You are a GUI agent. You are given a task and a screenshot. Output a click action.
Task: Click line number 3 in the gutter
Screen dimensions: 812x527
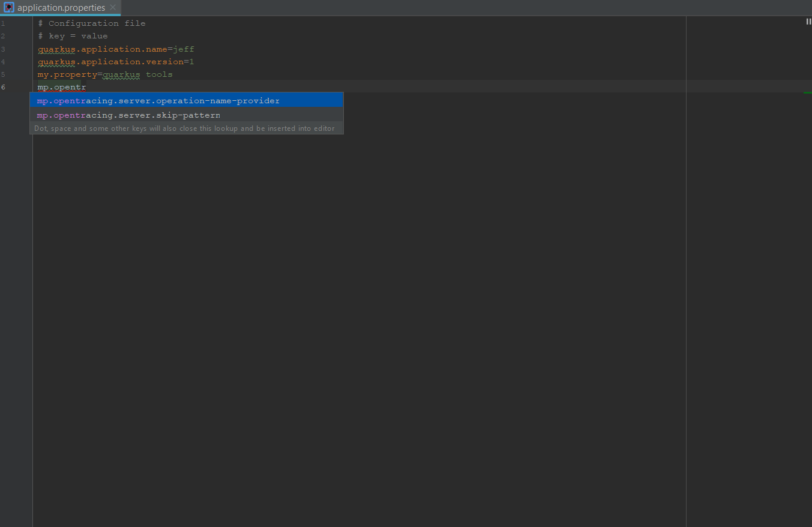[3, 49]
